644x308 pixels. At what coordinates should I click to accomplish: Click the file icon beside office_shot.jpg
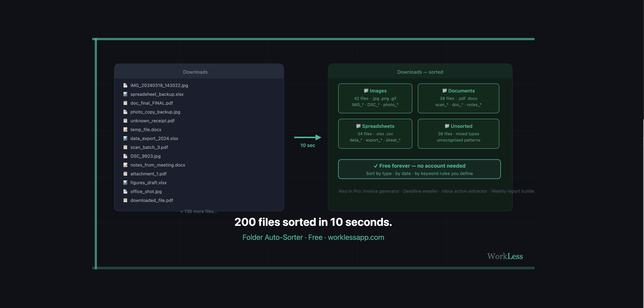point(125,191)
